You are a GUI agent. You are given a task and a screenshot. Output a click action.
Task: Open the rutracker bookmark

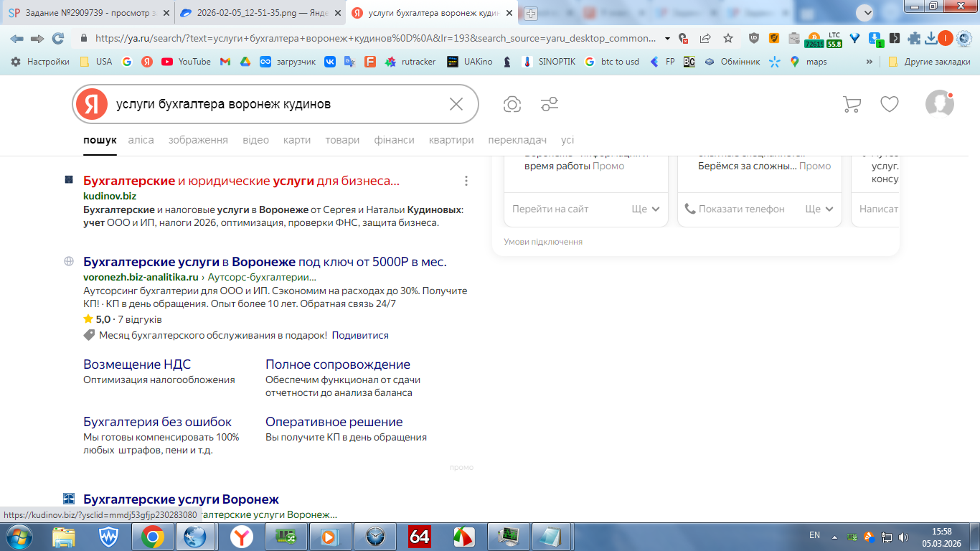[410, 62]
